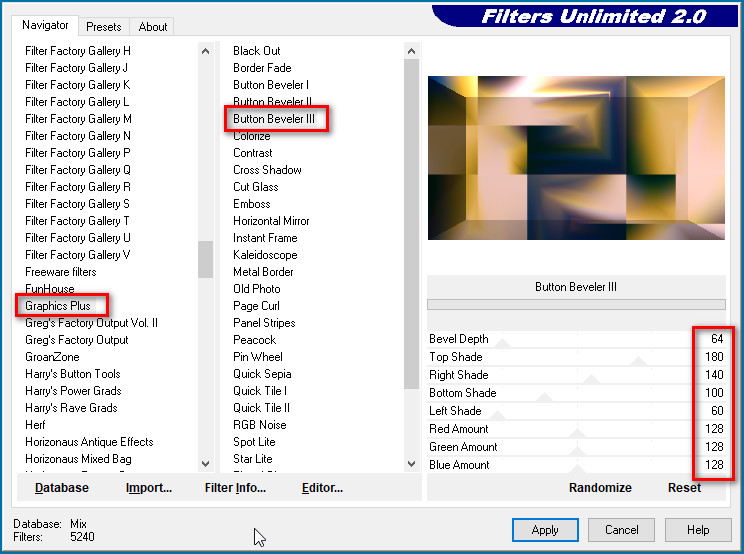Screen dimensions: 744x554
Task: Click Import... to add filters
Action: 149,488
